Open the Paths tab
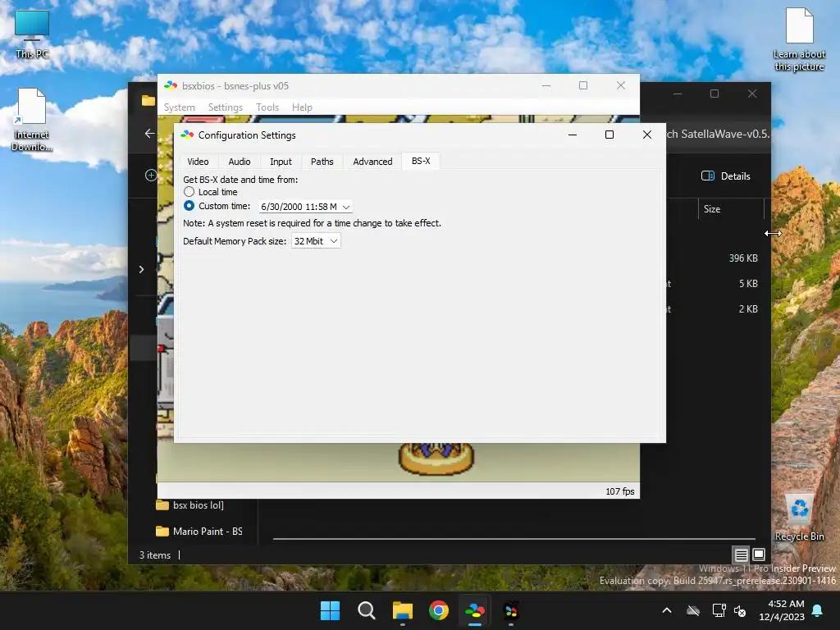 tap(322, 162)
